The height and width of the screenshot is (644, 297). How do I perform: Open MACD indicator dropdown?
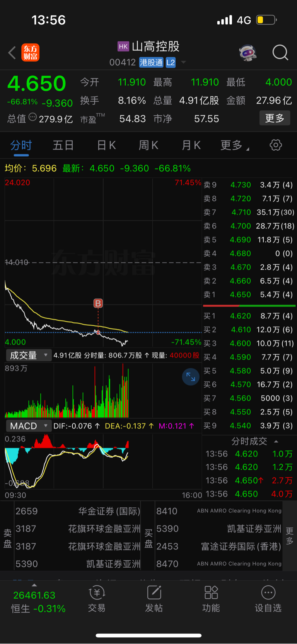click(28, 426)
